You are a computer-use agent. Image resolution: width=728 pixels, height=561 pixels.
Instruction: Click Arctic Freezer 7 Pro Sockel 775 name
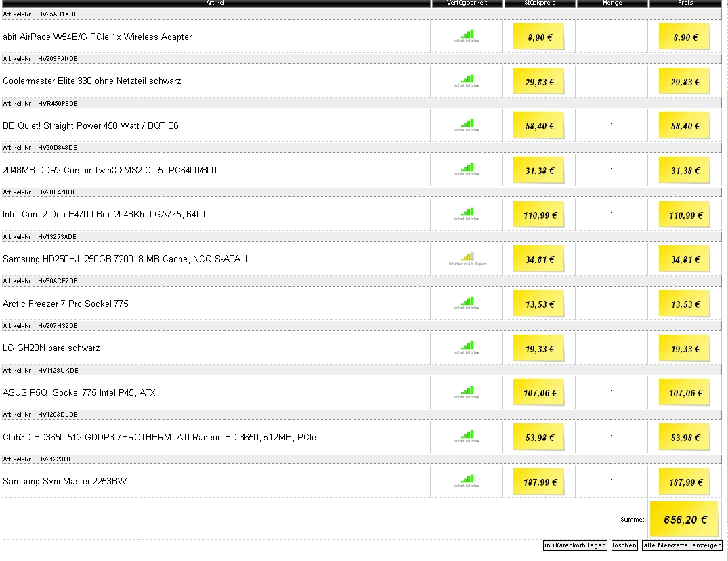tap(66, 304)
